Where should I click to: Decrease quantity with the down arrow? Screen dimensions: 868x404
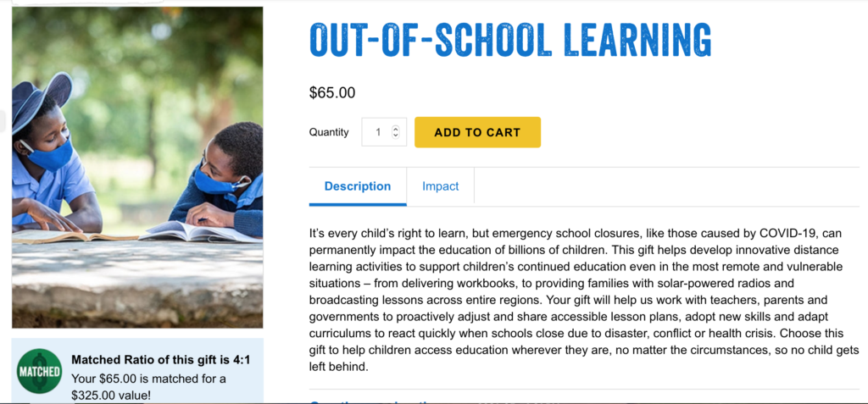tap(395, 136)
